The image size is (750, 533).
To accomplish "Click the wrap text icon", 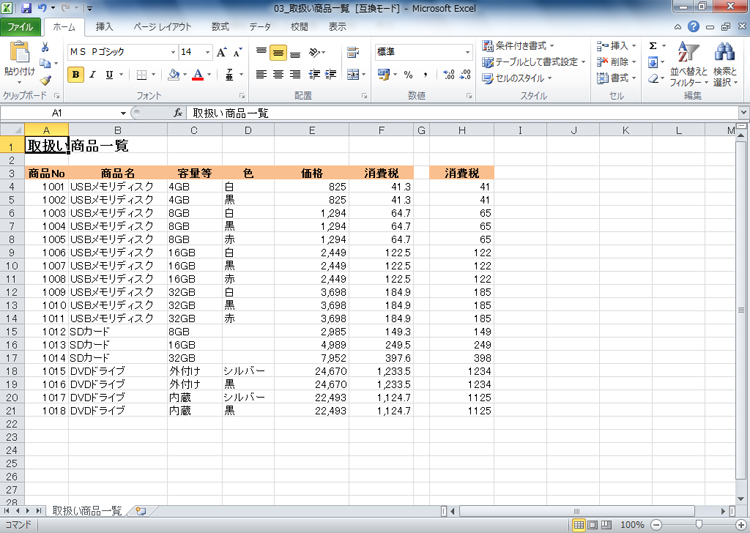I will pos(353,52).
